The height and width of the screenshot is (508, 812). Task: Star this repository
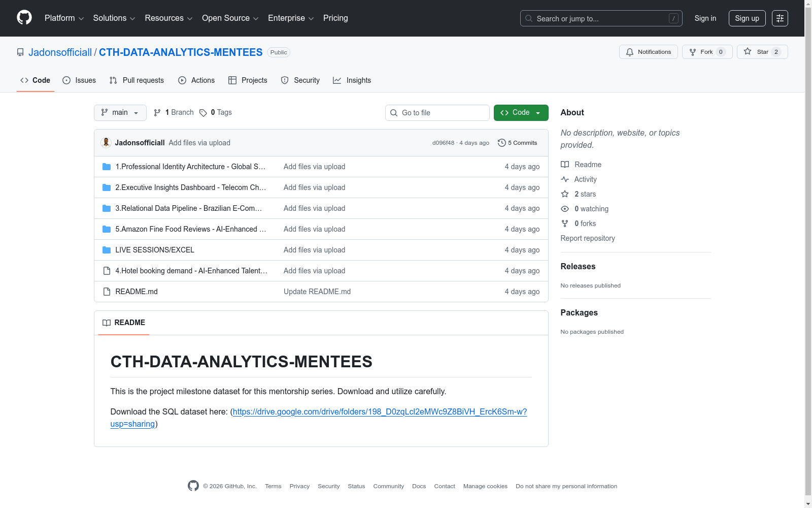click(762, 52)
